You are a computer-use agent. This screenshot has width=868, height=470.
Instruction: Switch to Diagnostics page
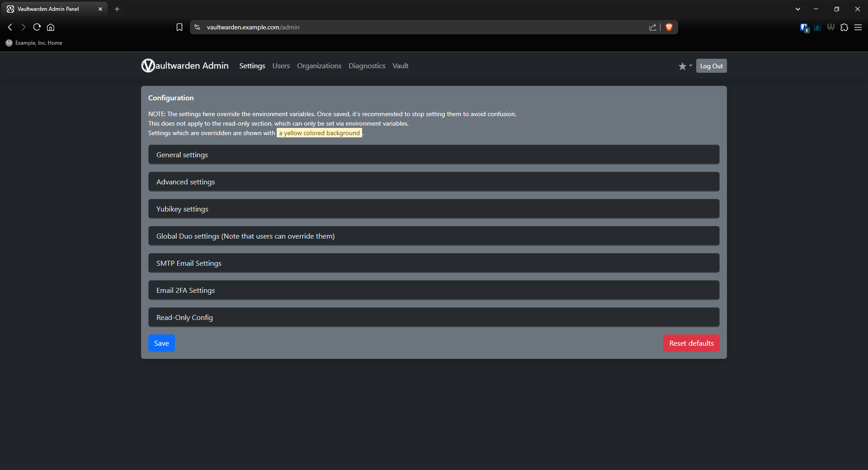[x=367, y=66]
